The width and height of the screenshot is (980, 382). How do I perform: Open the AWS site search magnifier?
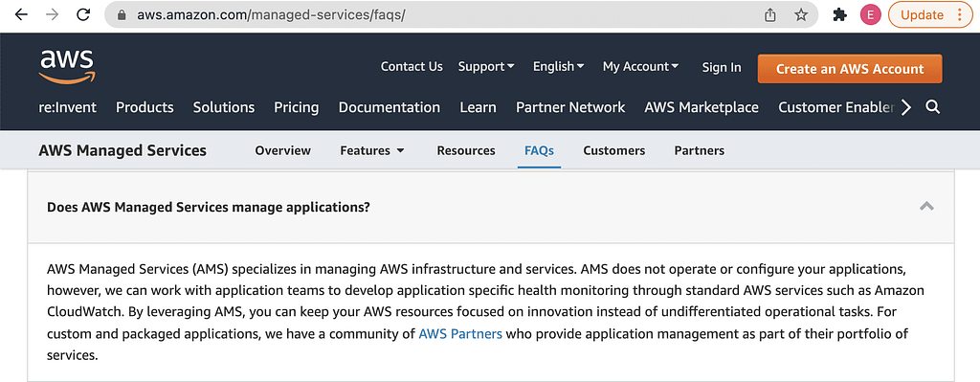tap(933, 107)
